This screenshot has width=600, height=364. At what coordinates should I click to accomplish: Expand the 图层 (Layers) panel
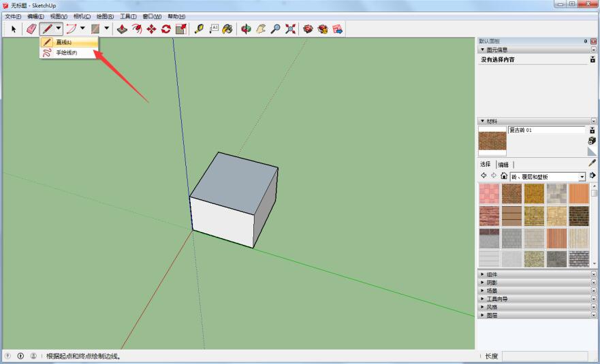click(x=492, y=315)
